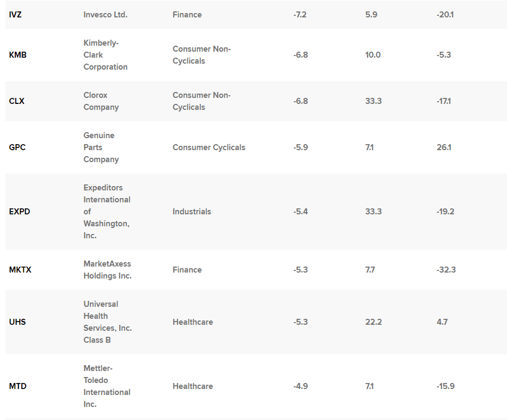Select the 26.1 value in GPC row
This screenshot has height=420, width=507.
tap(444, 147)
